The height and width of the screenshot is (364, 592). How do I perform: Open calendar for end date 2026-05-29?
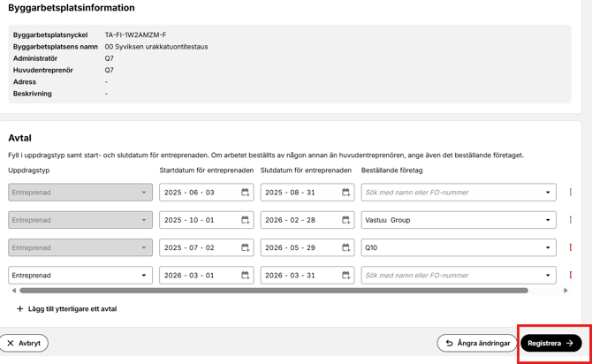pyautogui.click(x=345, y=247)
